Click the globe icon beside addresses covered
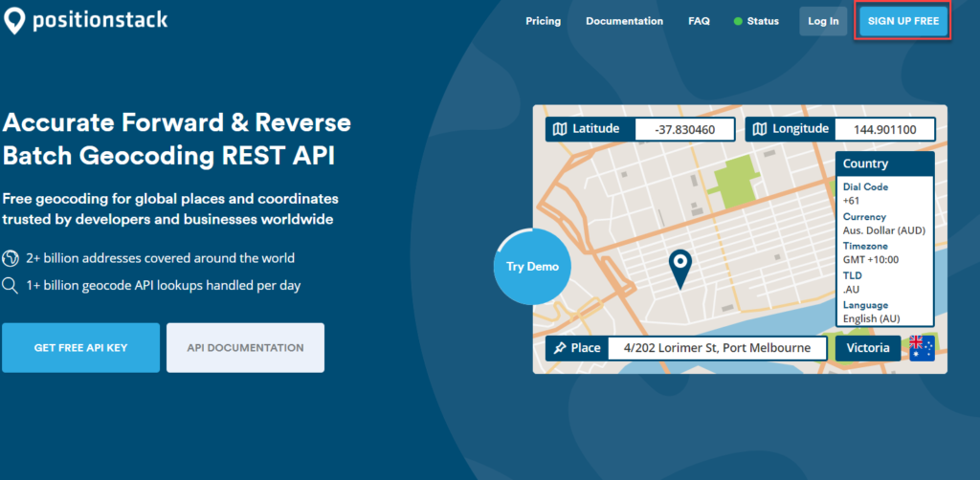The image size is (980, 480). click(10, 258)
